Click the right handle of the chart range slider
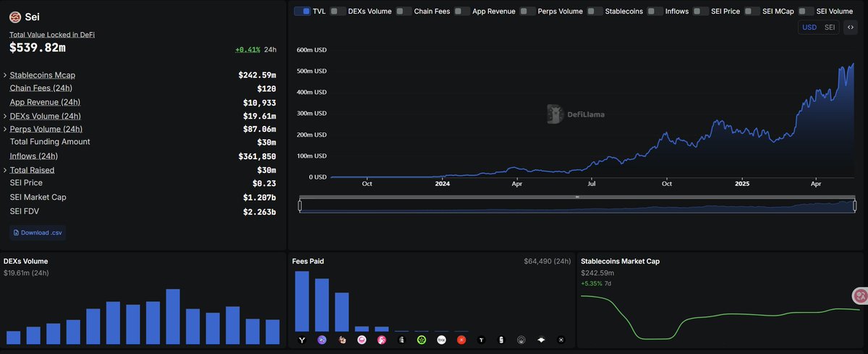Image resolution: width=868 pixels, height=354 pixels. point(856,206)
